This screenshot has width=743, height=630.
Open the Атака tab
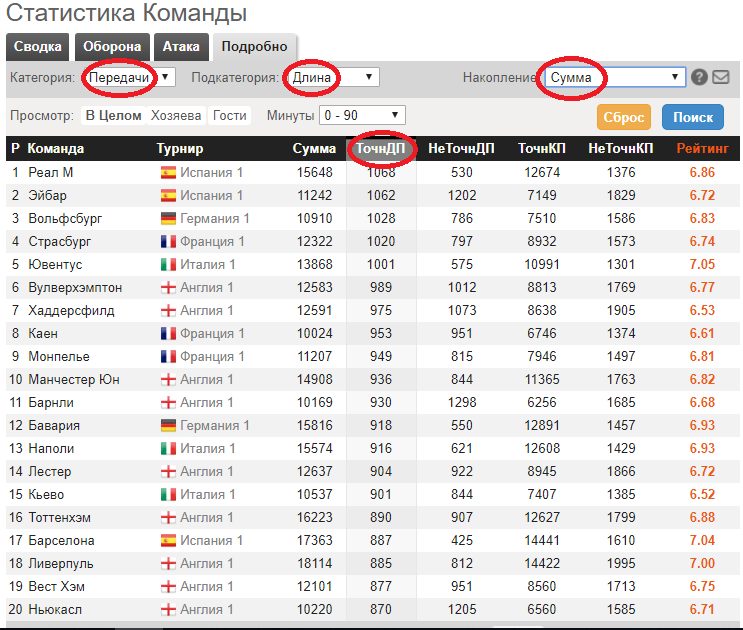click(183, 47)
